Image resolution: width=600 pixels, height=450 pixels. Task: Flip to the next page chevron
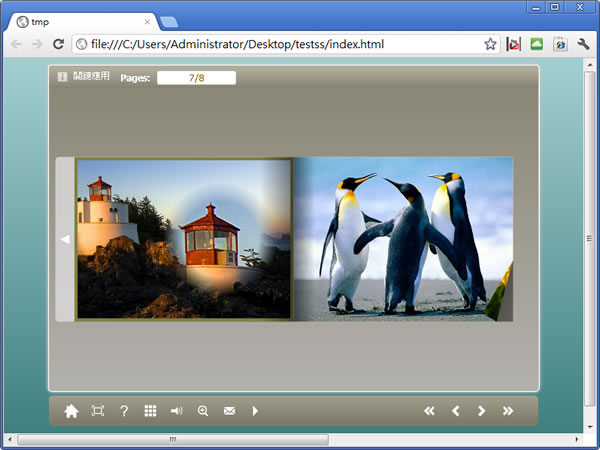[481, 411]
